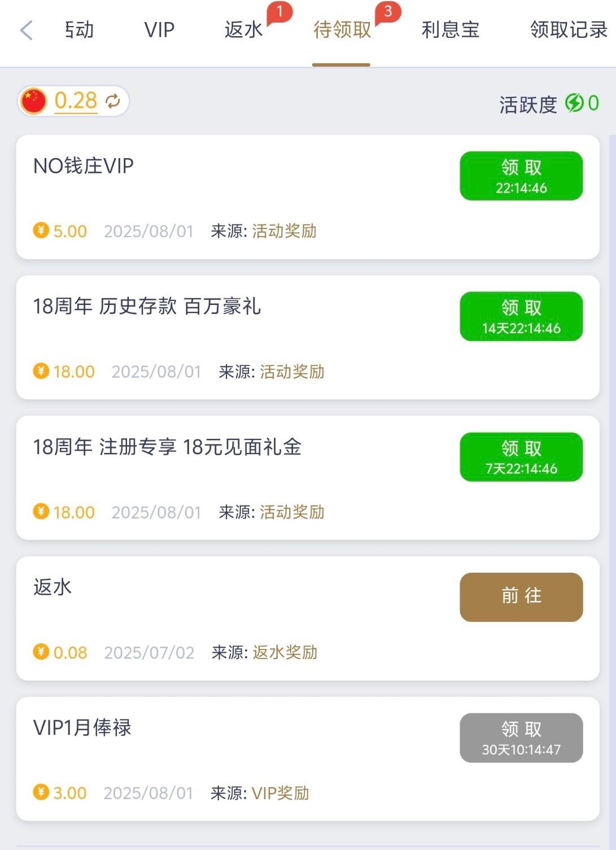Claim 18元见面礼金 registration bonus
This screenshot has width=616, height=850.
521,457
